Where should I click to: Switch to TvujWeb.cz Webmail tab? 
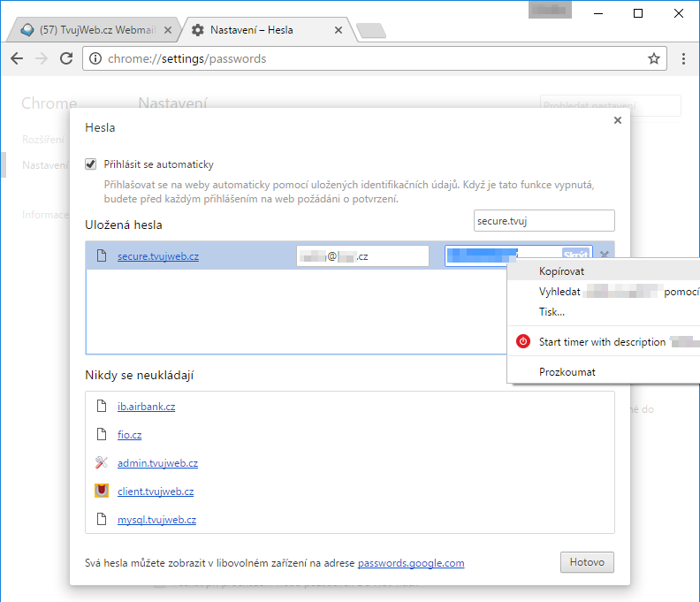click(88, 30)
